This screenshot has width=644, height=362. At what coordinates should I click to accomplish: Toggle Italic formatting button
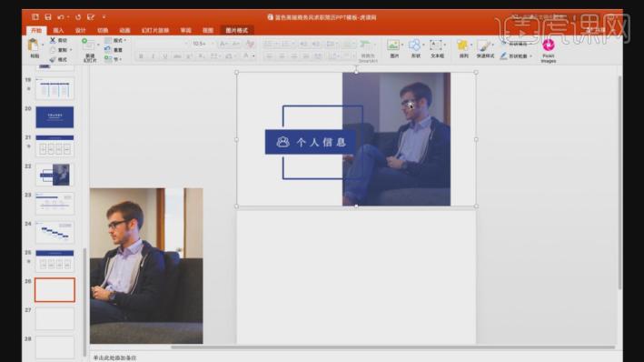pyautogui.click(x=153, y=56)
